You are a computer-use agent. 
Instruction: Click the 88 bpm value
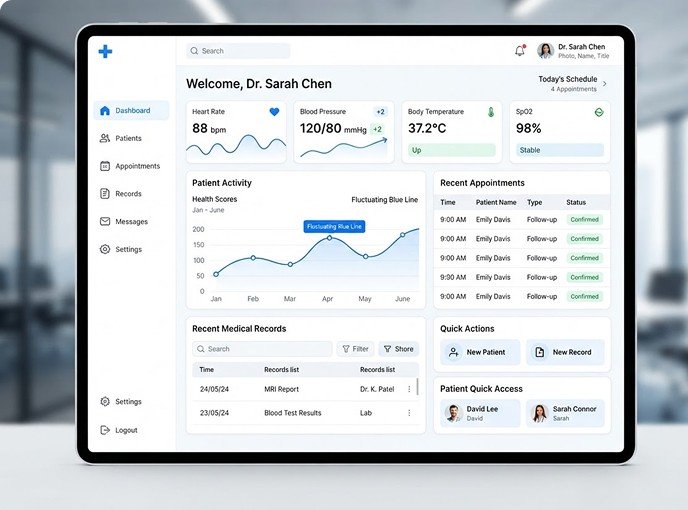click(x=209, y=129)
